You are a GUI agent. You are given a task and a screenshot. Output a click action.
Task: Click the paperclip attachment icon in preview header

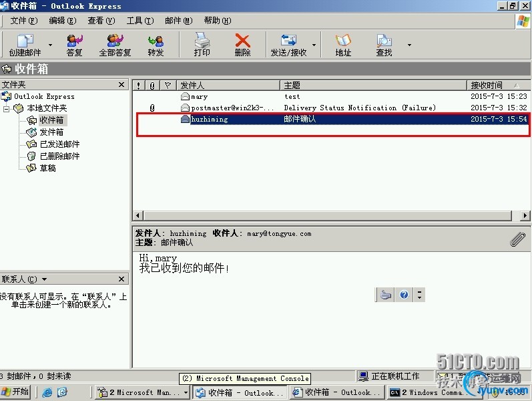click(x=517, y=239)
